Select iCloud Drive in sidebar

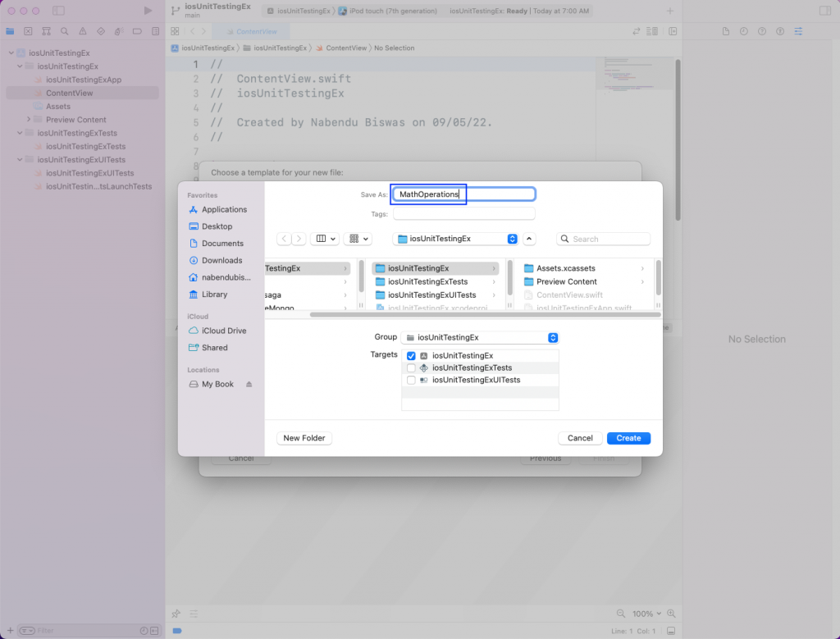pyautogui.click(x=218, y=331)
